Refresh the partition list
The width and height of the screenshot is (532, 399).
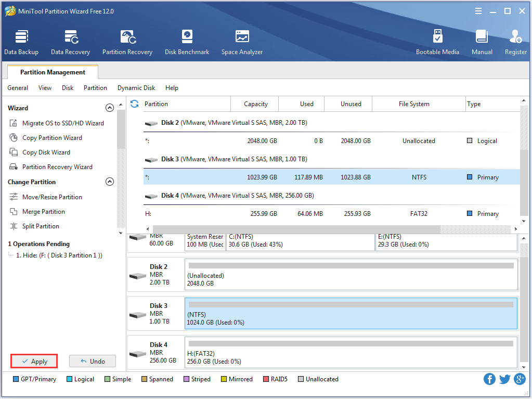(134, 104)
